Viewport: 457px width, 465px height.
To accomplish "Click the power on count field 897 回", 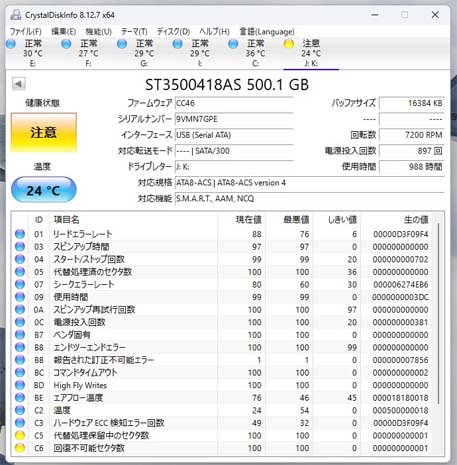I will tap(412, 151).
